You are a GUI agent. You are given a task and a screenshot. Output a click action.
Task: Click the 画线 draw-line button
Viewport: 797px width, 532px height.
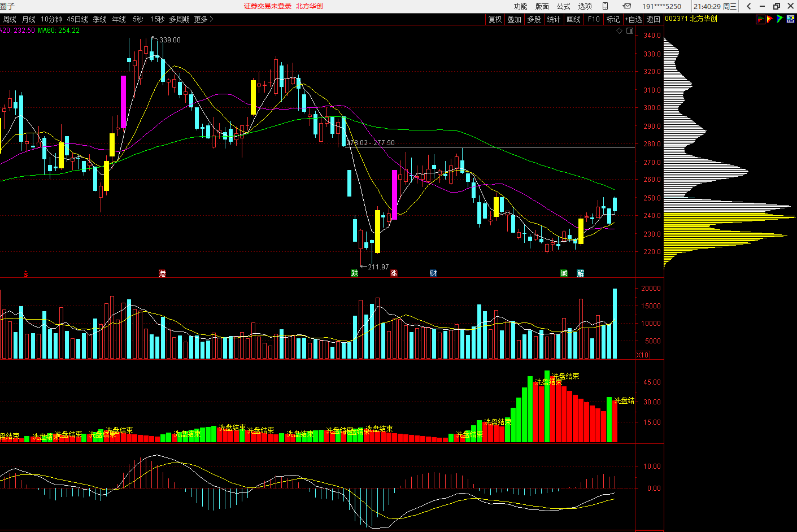click(x=573, y=19)
